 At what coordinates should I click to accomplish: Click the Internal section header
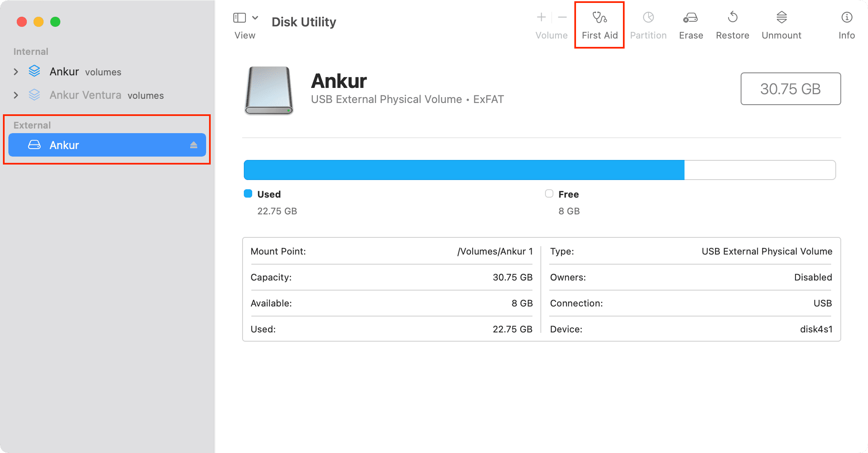(31, 51)
